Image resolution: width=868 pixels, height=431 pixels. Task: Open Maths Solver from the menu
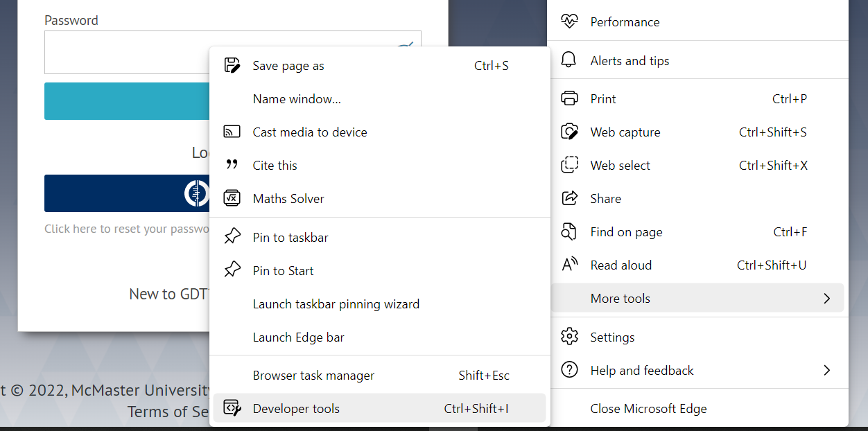coord(288,198)
